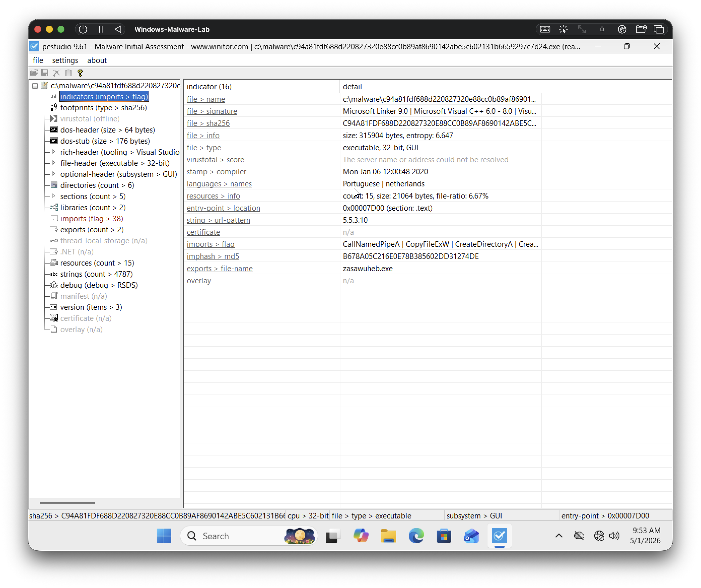The image size is (701, 588).
Task: Click the exports node icon
Action: (x=54, y=230)
